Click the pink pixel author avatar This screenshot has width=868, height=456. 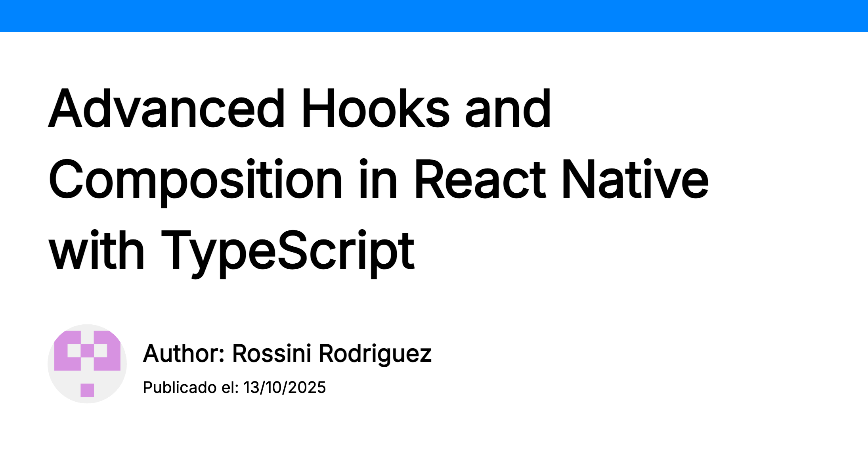coord(87,364)
